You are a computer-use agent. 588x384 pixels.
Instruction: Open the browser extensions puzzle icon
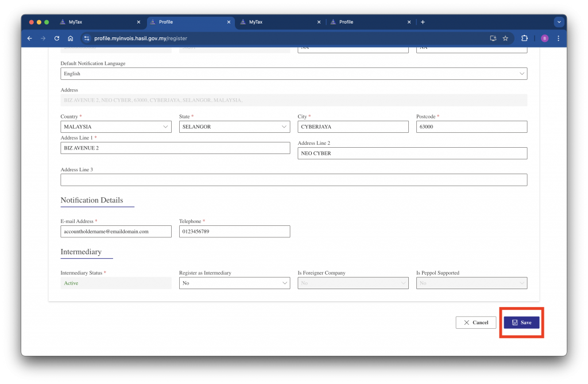coord(524,39)
